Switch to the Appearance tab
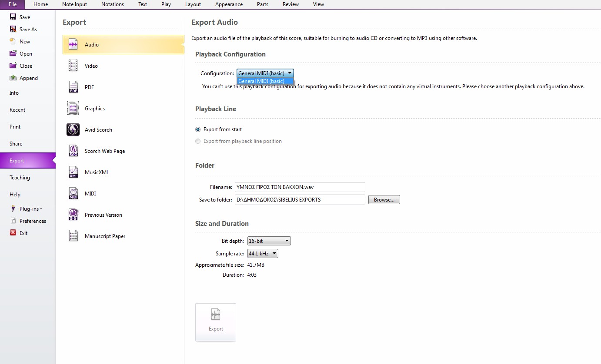 (229, 4)
